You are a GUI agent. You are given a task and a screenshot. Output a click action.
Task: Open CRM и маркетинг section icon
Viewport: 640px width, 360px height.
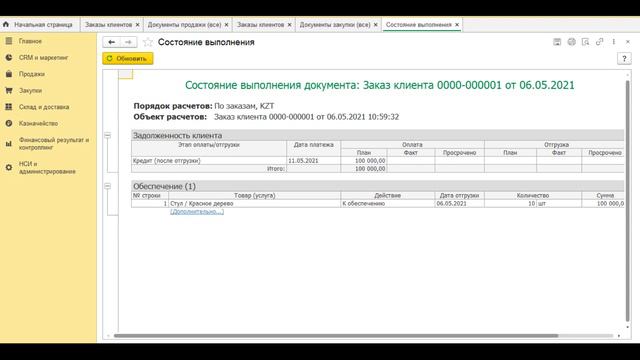[9, 58]
